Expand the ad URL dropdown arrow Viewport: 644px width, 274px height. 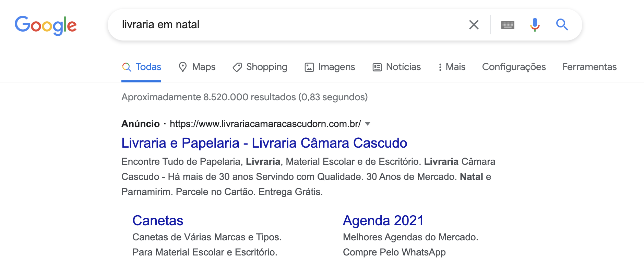tap(368, 124)
